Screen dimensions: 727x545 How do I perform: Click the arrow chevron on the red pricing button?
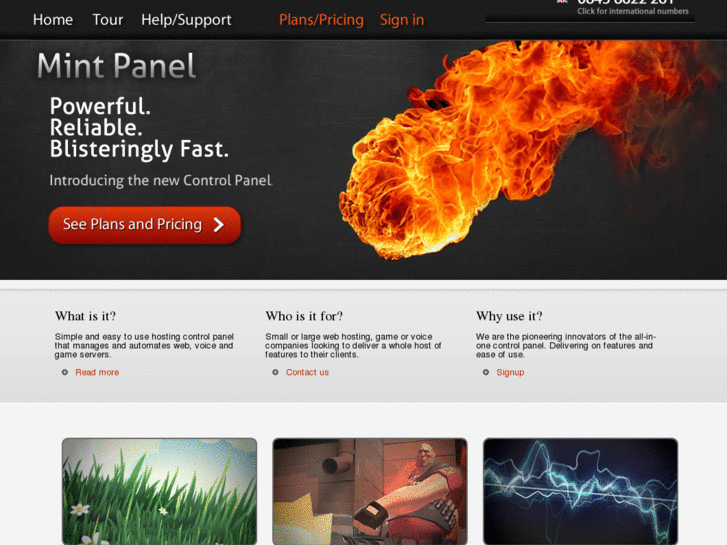coord(218,225)
